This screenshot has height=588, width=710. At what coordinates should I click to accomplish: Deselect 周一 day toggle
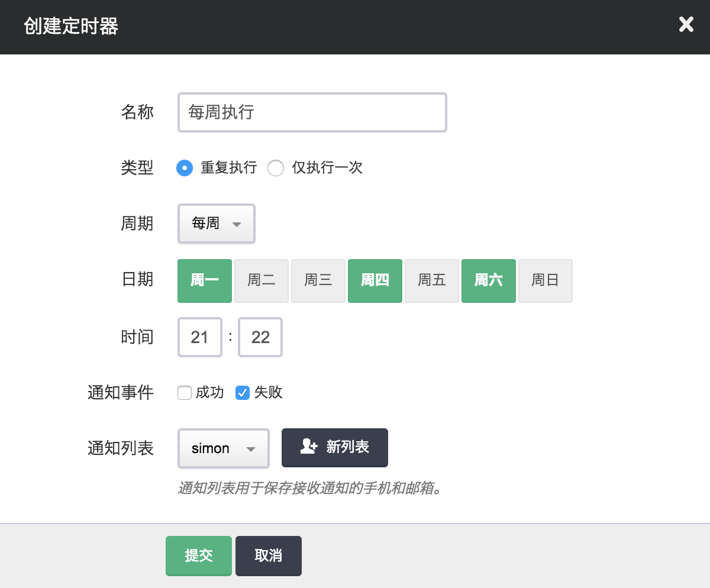click(205, 280)
